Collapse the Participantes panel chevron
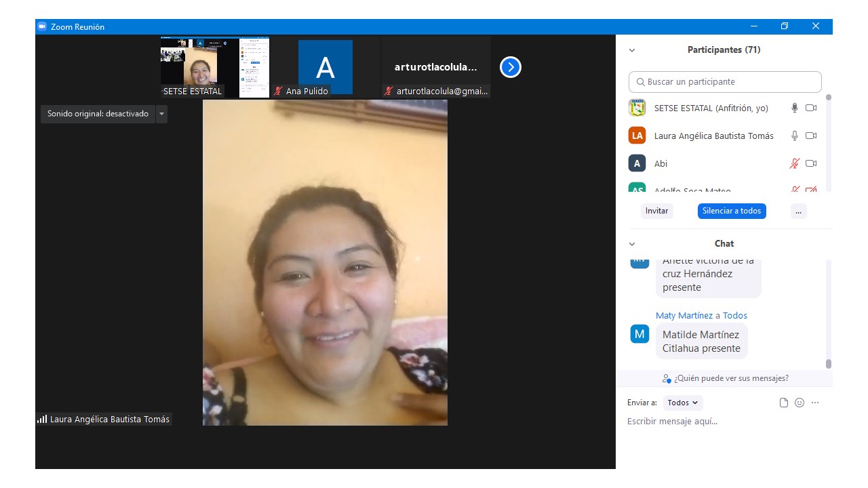The image size is (868, 488). click(x=632, y=50)
